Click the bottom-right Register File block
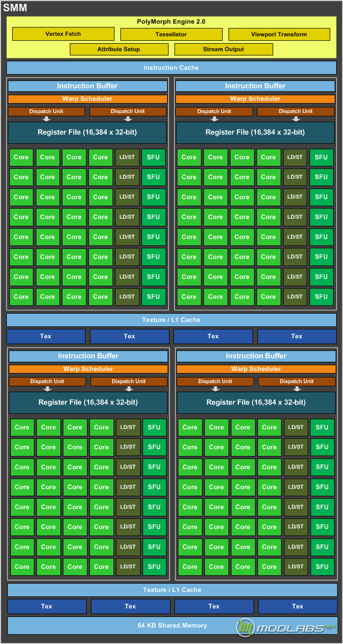The height and width of the screenshot is (644, 343). [256, 402]
